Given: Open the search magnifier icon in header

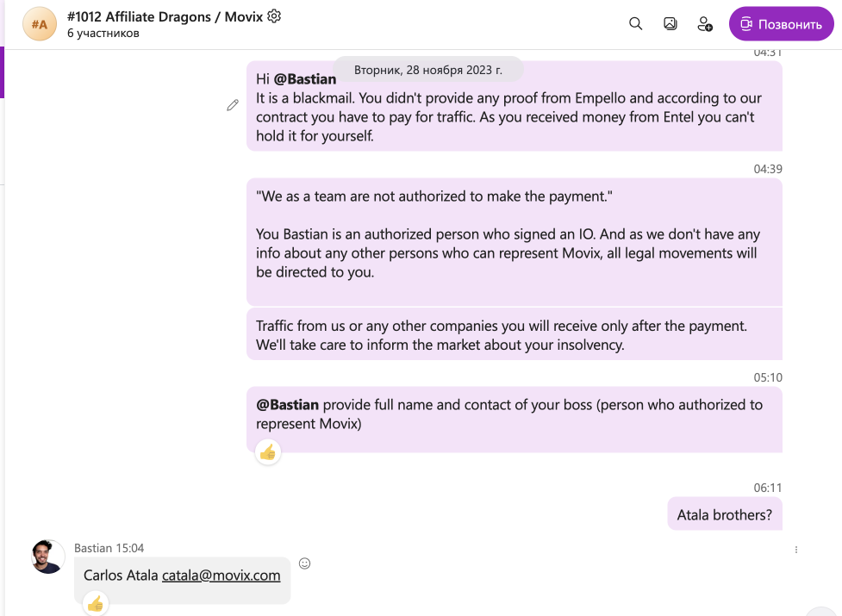Looking at the screenshot, I should [x=635, y=23].
